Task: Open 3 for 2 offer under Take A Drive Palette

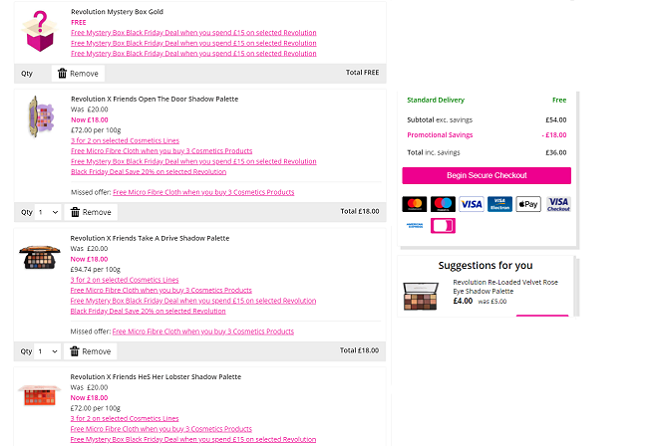Action: point(124,280)
